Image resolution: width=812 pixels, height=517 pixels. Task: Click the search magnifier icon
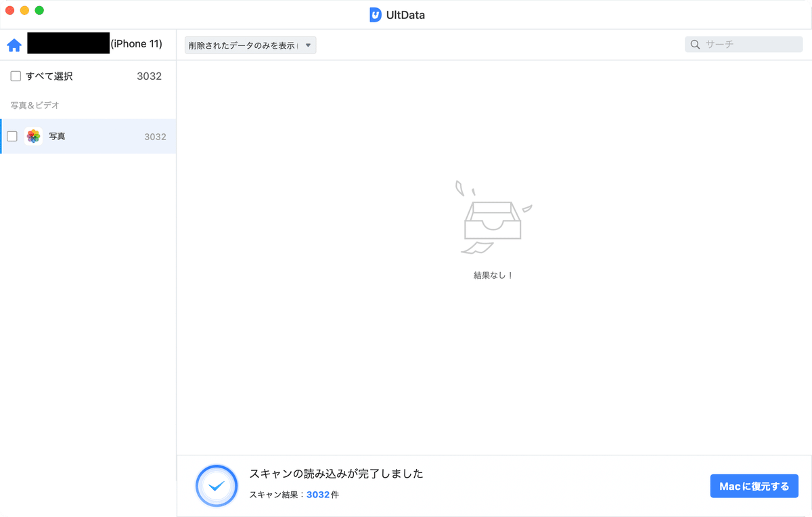[x=695, y=44]
